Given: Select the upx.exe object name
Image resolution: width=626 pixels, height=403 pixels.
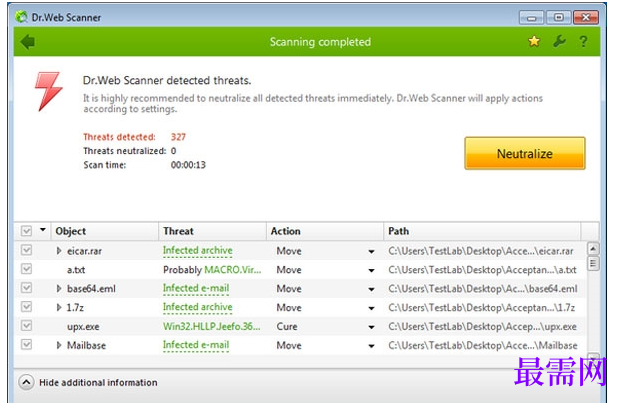Looking at the screenshot, I should [x=83, y=327].
